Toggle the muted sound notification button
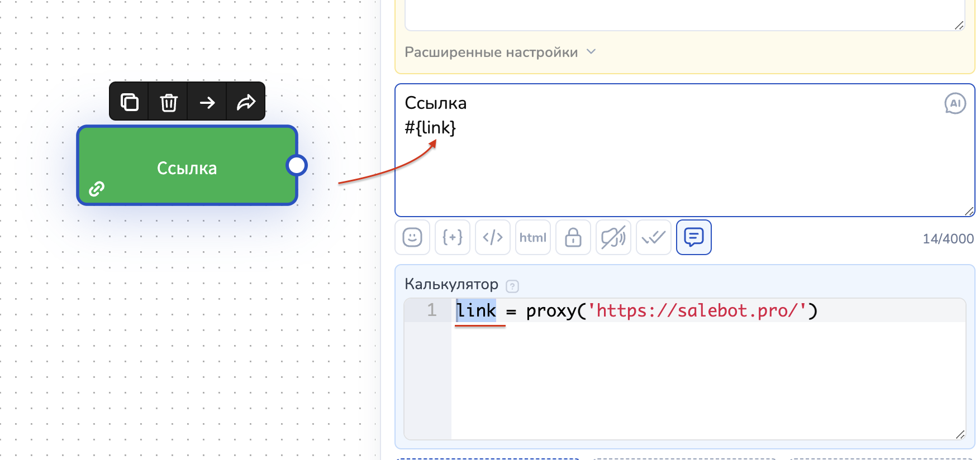The width and height of the screenshot is (980, 460). tap(613, 237)
